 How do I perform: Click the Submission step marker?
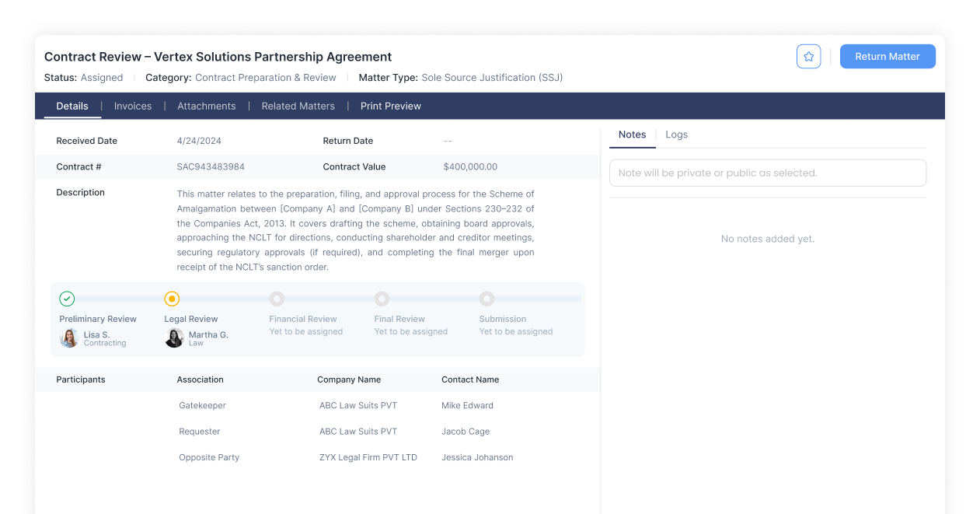(x=487, y=299)
